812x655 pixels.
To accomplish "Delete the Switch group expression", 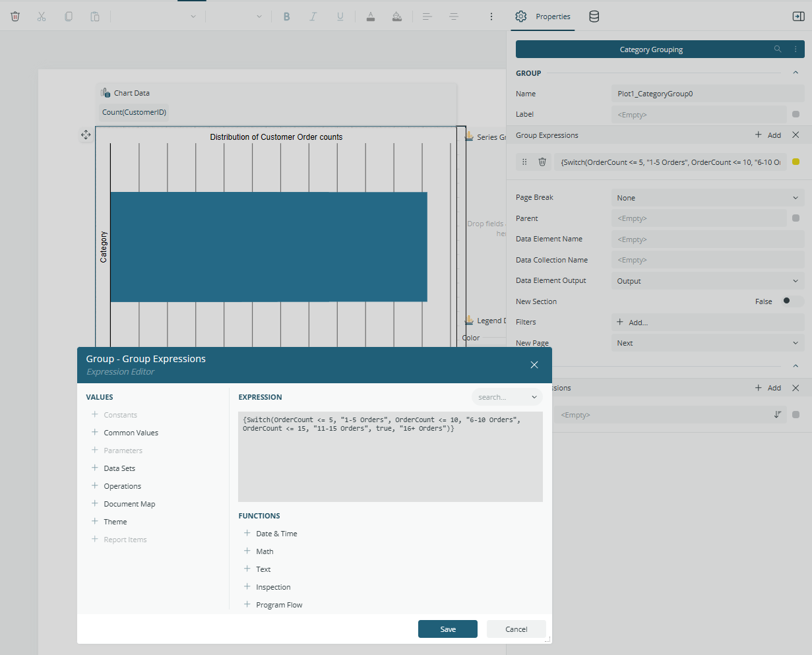I will point(542,162).
